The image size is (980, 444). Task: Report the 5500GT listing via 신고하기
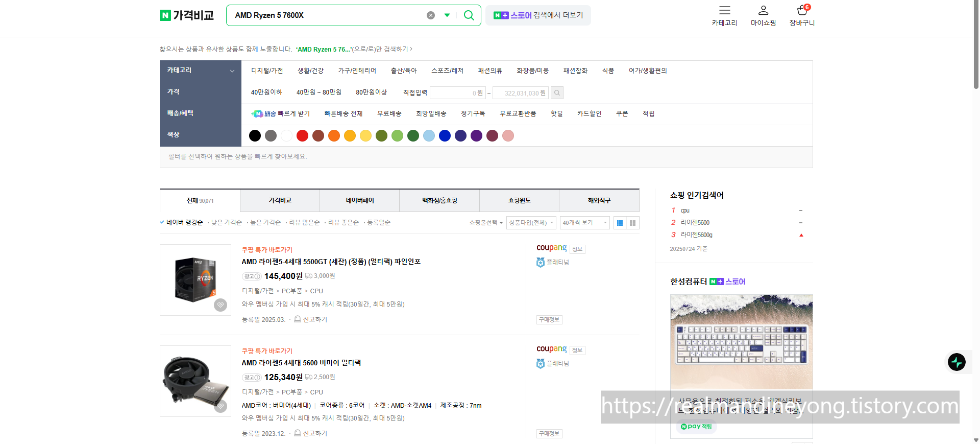pos(311,319)
